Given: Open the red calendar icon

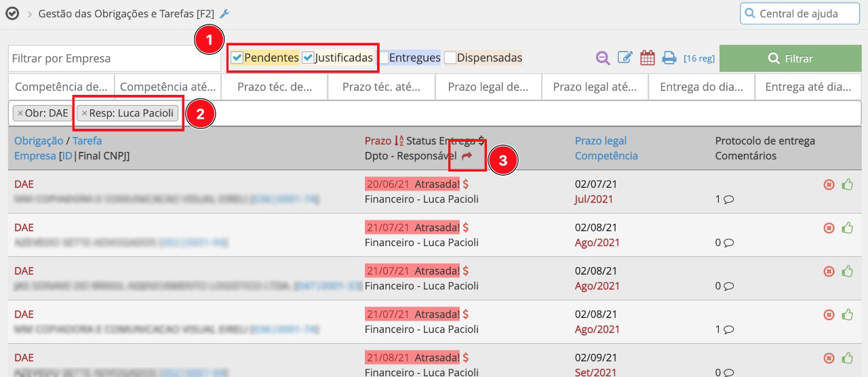Looking at the screenshot, I should click(x=648, y=58).
